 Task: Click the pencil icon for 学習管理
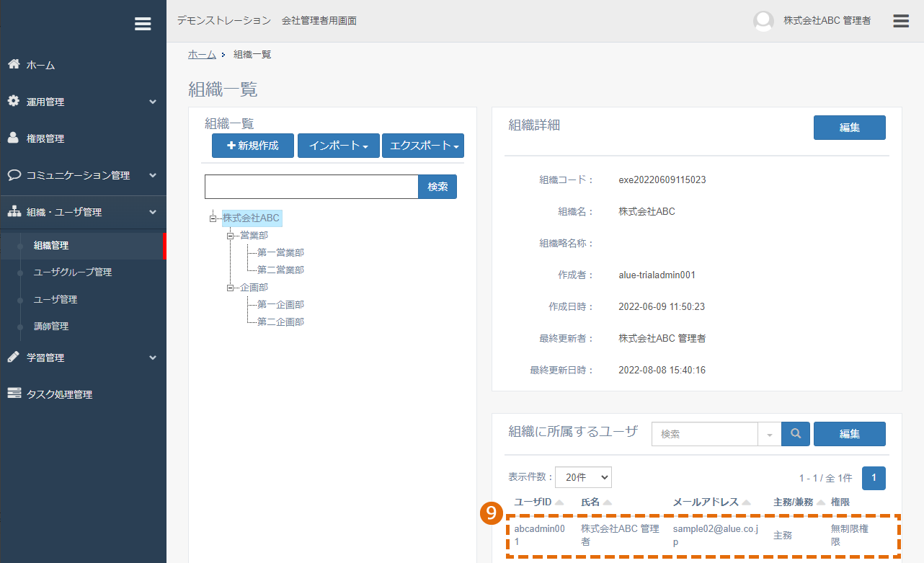coord(14,357)
